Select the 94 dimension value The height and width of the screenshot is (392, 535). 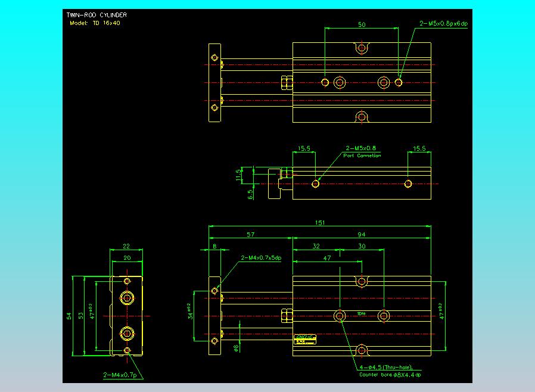click(361, 235)
